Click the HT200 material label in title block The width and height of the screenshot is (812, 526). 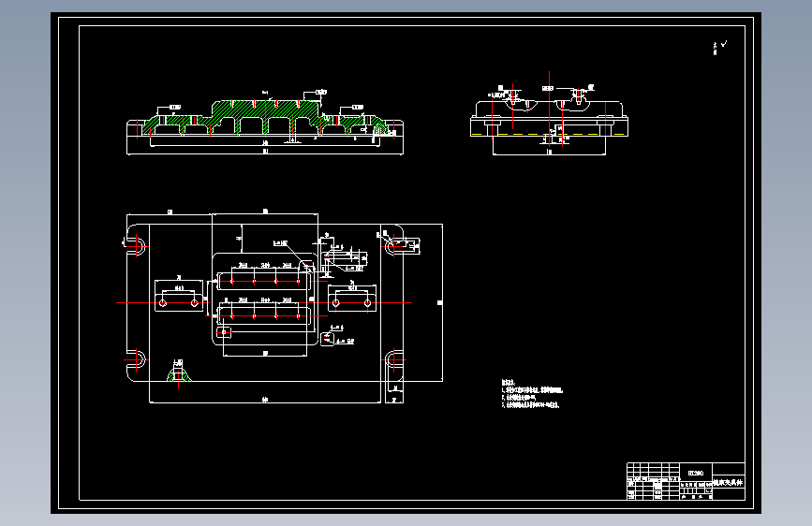point(696,473)
